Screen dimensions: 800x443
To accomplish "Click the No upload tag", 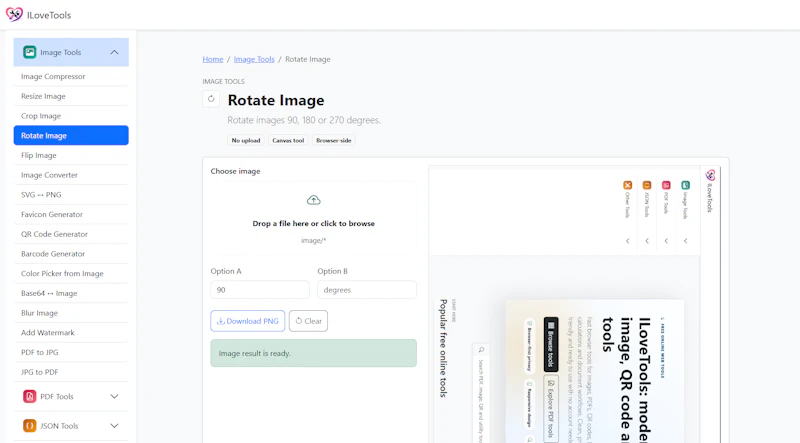I will tap(246, 140).
